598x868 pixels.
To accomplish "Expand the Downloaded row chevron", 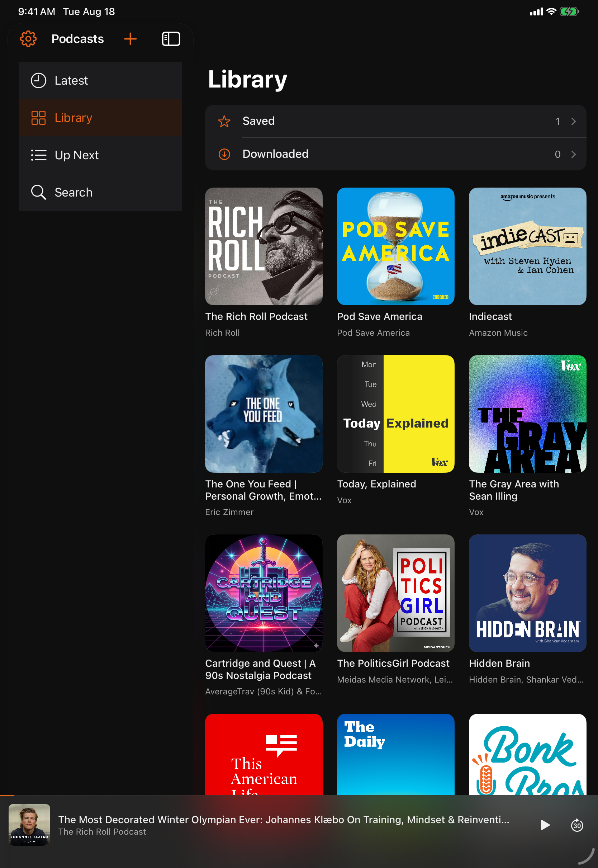I will 573,154.
